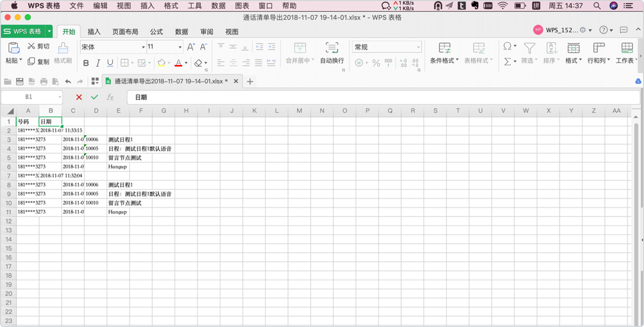Decrease font size with the A- icon
Image resolution: width=644 pixels, height=327 pixels.
point(203,47)
